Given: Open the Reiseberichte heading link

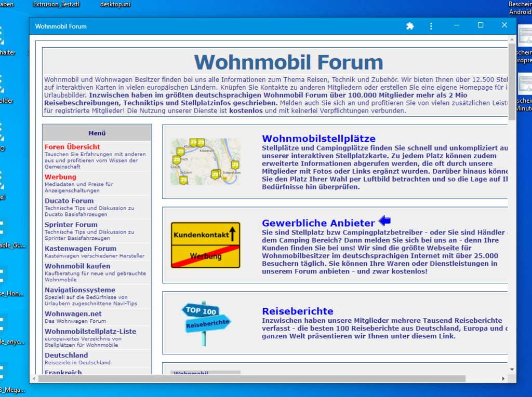Looking at the screenshot, I should (x=297, y=311).
